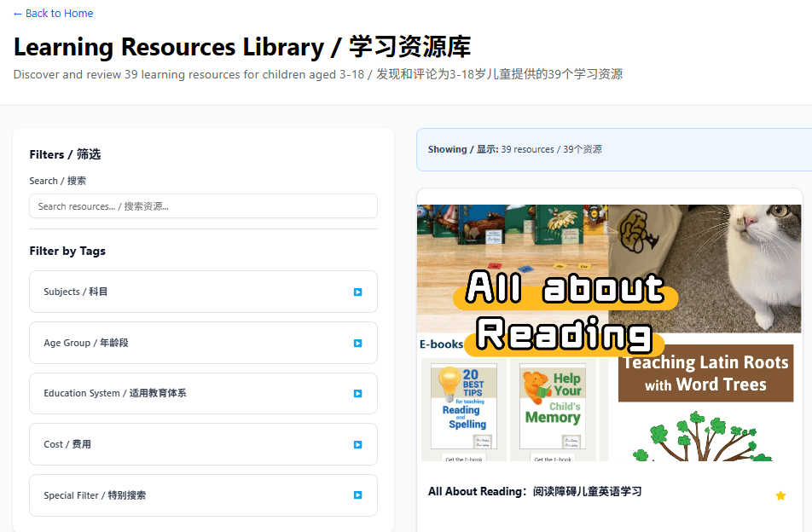Click the Teaching Latin Roots with Word Trees banner

click(705, 373)
